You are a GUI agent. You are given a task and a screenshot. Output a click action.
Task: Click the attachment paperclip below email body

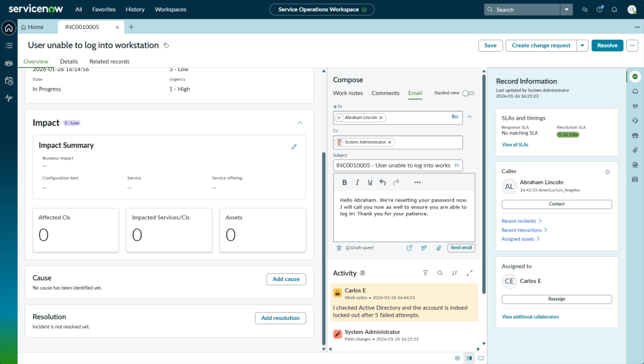point(438,248)
